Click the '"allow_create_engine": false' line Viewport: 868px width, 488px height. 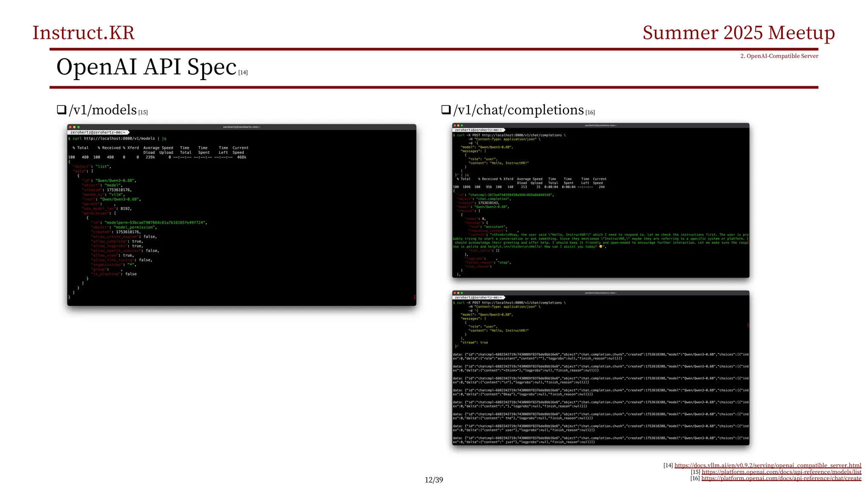click(x=124, y=236)
